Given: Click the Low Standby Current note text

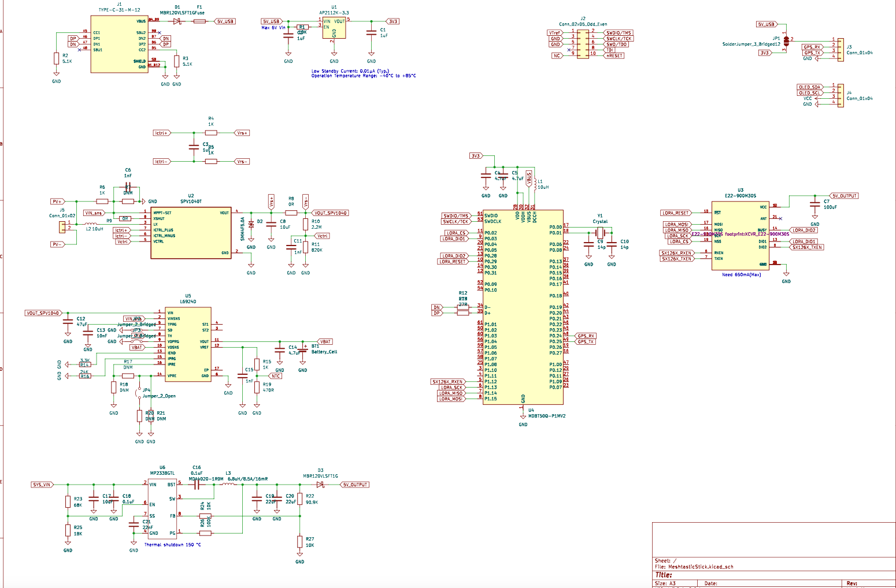Looking at the screenshot, I should 350,71.
